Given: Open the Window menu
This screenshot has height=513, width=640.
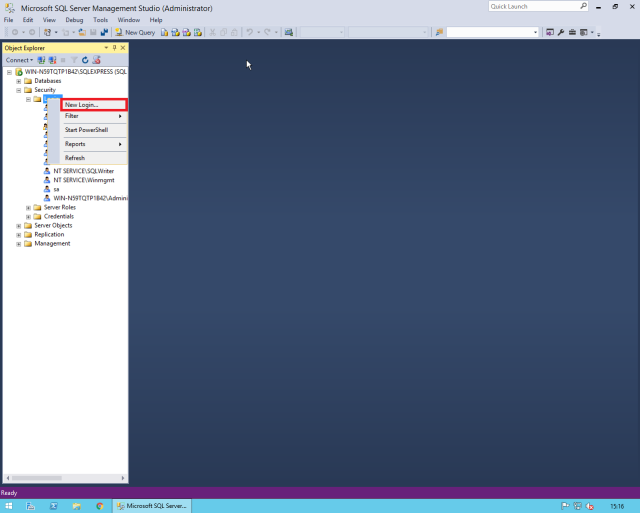Looking at the screenshot, I should (x=129, y=20).
